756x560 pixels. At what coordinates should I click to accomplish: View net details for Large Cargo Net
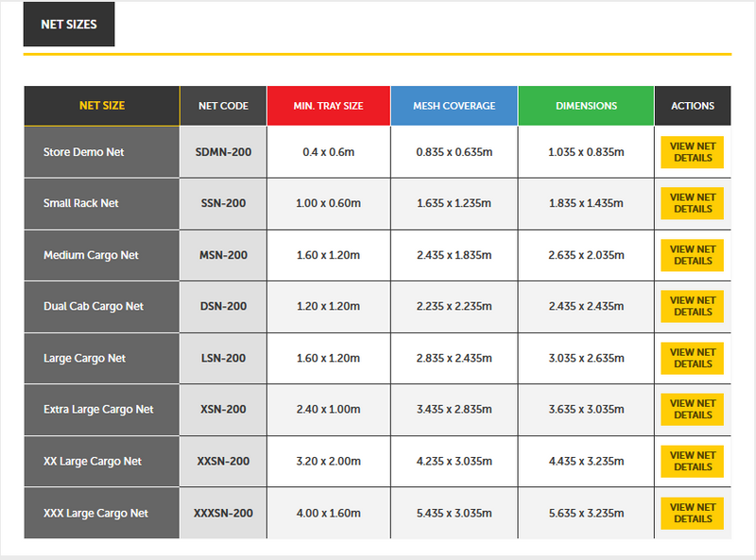coord(692,358)
